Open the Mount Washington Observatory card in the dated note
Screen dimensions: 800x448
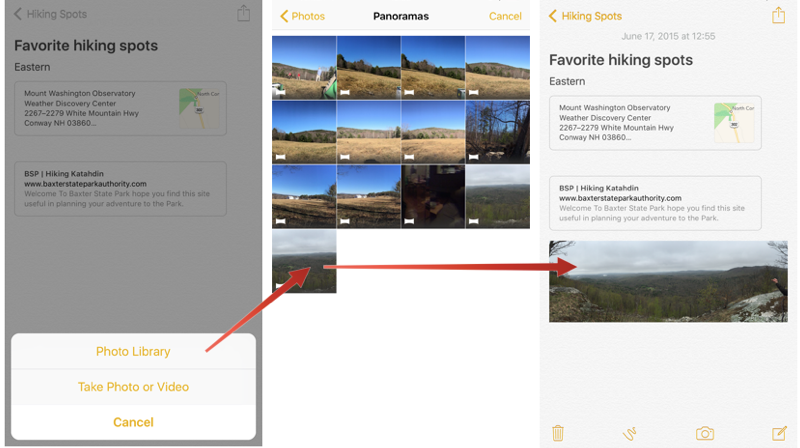pos(632,123)
